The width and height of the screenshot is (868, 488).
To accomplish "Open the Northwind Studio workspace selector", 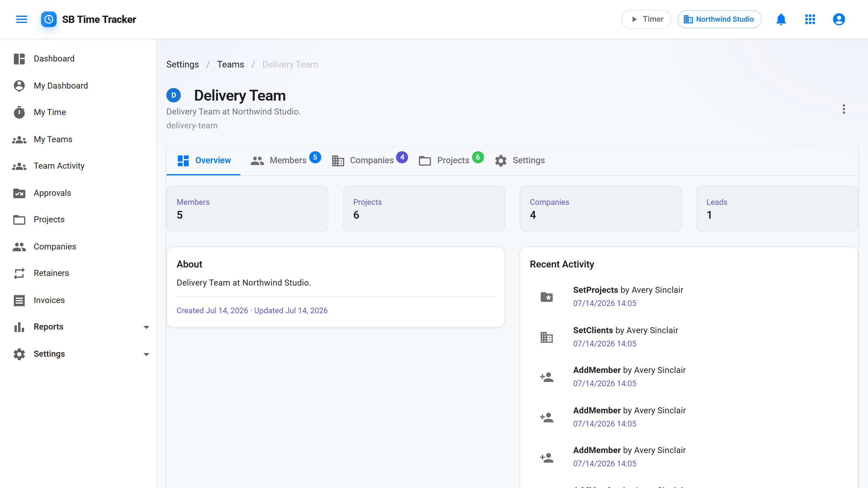I will pos(719,19).
